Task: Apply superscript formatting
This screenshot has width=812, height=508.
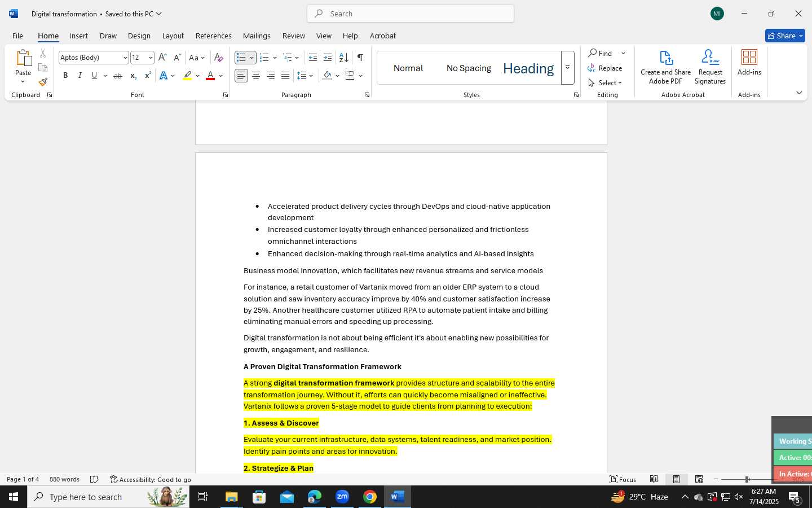Action: (x=148, y=76)
